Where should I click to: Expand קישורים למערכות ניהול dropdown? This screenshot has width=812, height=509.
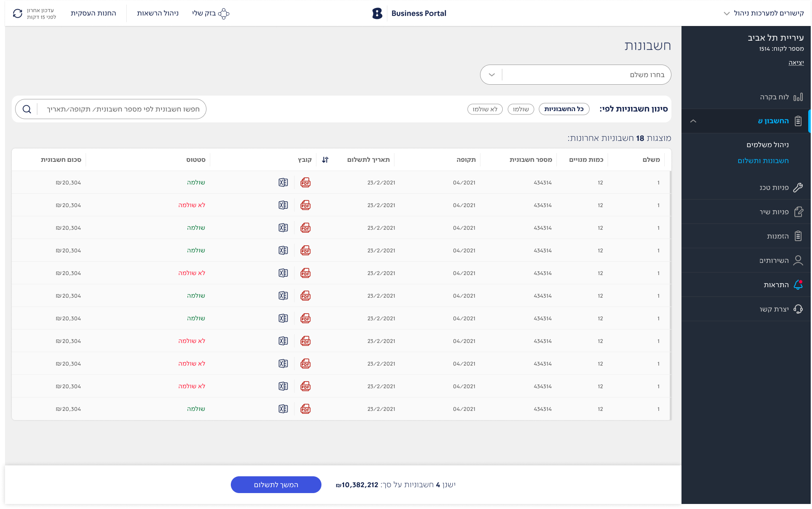(764, 13)
